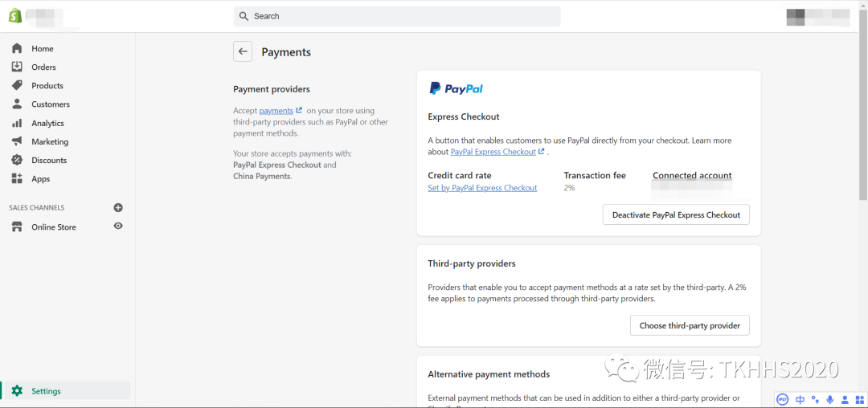This screenshot has width=868, height=408.
Task: Open Online Store sales channel
Action: pos(54,227)
